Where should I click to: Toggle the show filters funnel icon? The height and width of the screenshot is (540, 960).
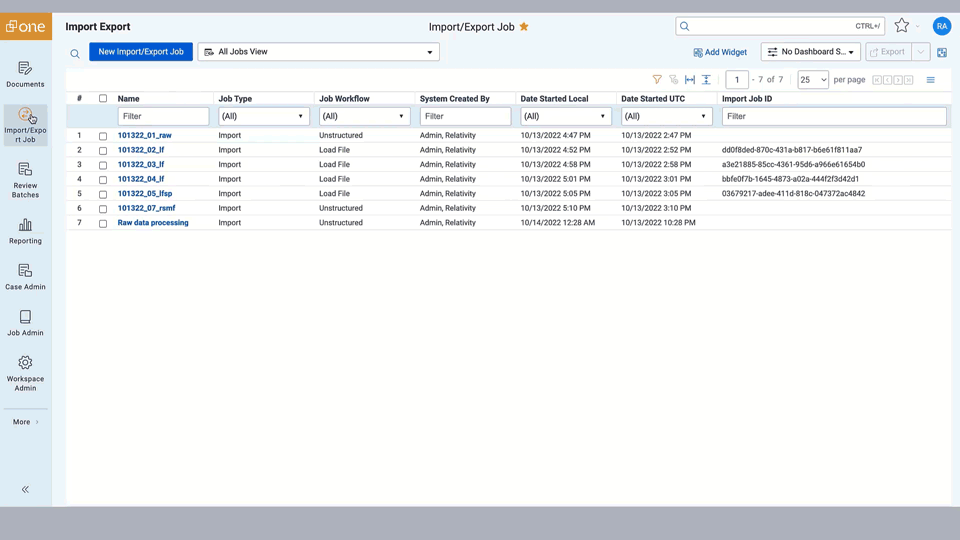tap(657, 80)
